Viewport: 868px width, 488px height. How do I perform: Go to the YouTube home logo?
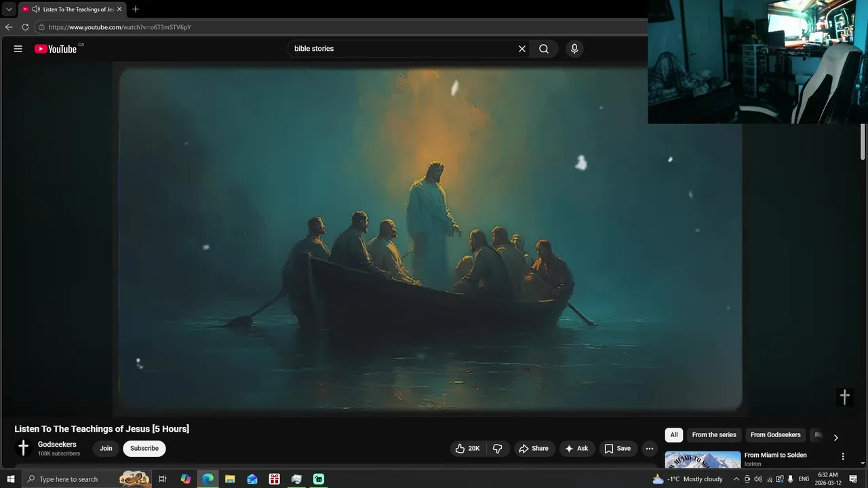click(x=56, y=49)
